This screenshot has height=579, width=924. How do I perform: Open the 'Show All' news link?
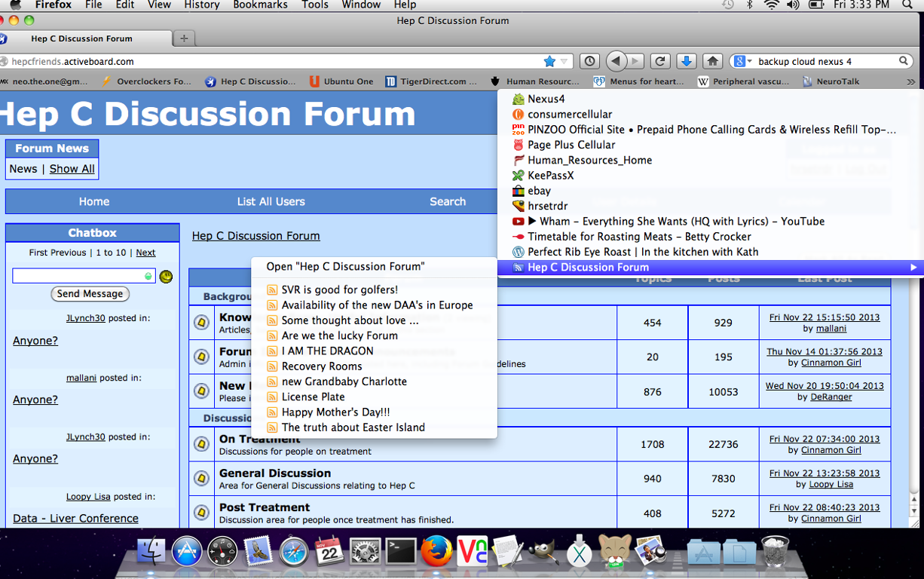click(72, 169)
